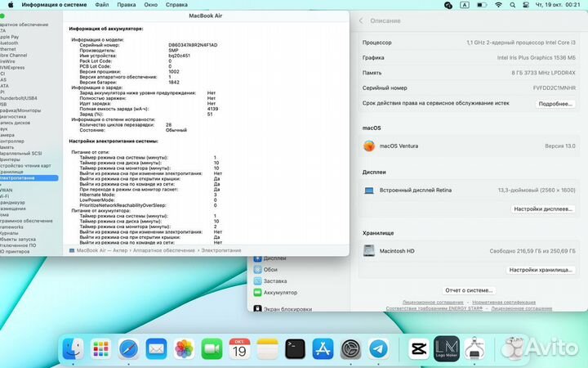This screenshot has width=588, height=368.
Task: Select Параллельный SCSI in sidebar
Action: tap(21, 153)
